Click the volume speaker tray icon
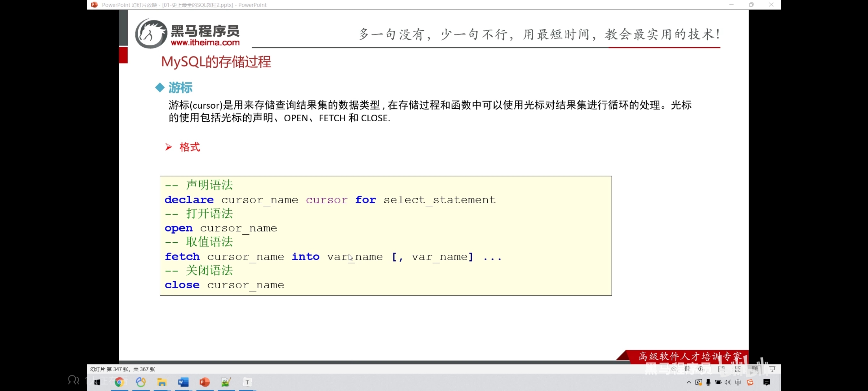Viewport: 868px width, 391px height. (728, 382)
